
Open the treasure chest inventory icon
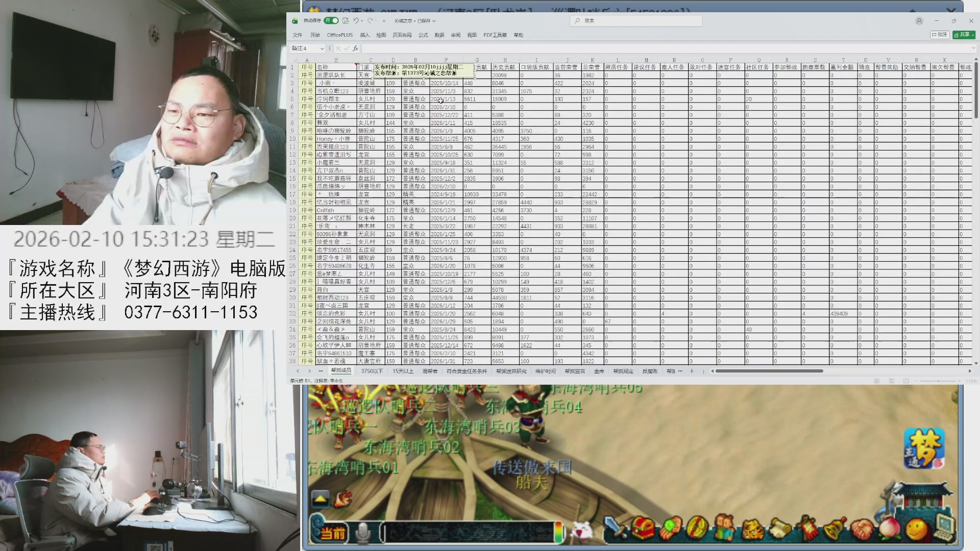click(x=643, y=529)
